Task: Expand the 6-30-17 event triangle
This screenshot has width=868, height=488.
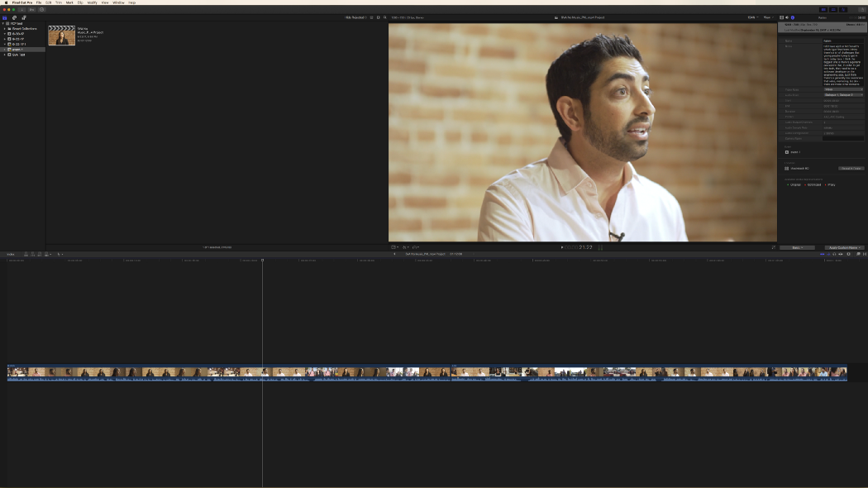Action: point(4,34)
